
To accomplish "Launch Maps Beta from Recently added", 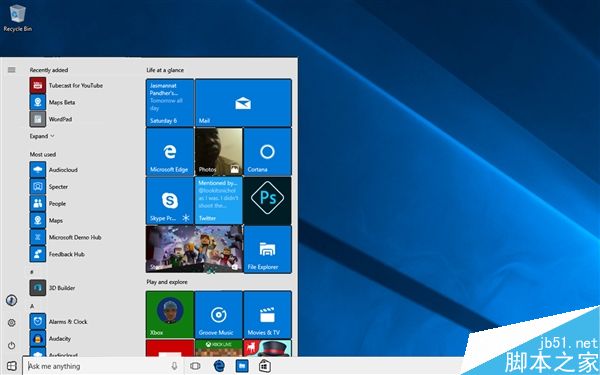I will (52, 102).
